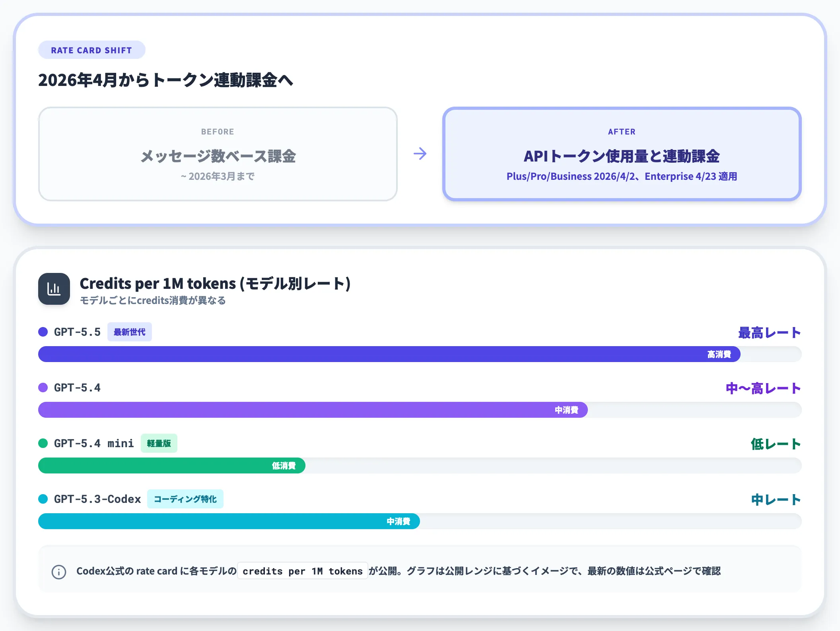Click the green dot next to GPT-5.4 mini

coord(43,443)
